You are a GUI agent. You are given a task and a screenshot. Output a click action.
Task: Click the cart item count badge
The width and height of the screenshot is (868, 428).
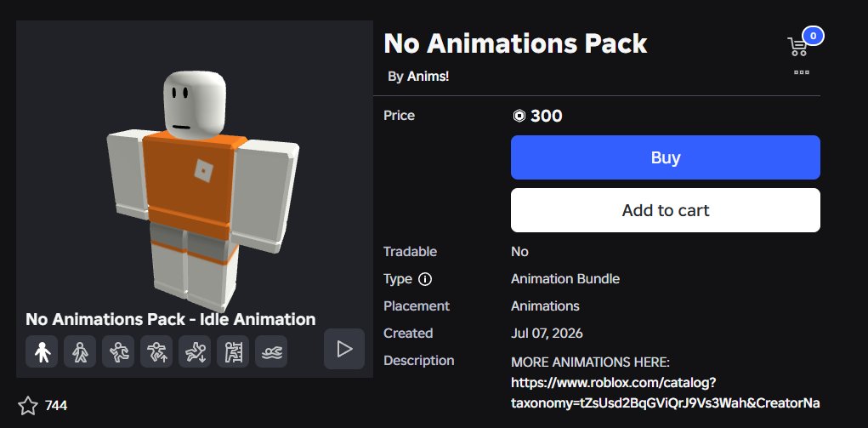coord(813,36)
